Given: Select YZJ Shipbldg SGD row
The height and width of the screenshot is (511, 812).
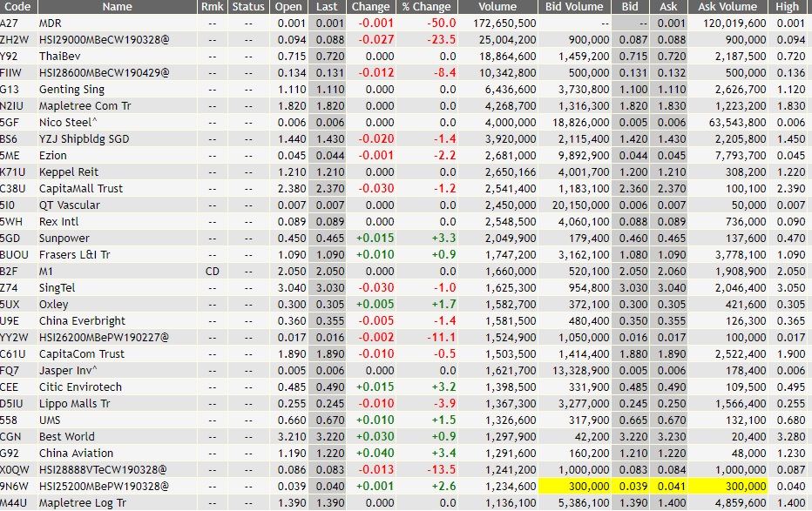Looking at the screenshot, I should point(406,139).
